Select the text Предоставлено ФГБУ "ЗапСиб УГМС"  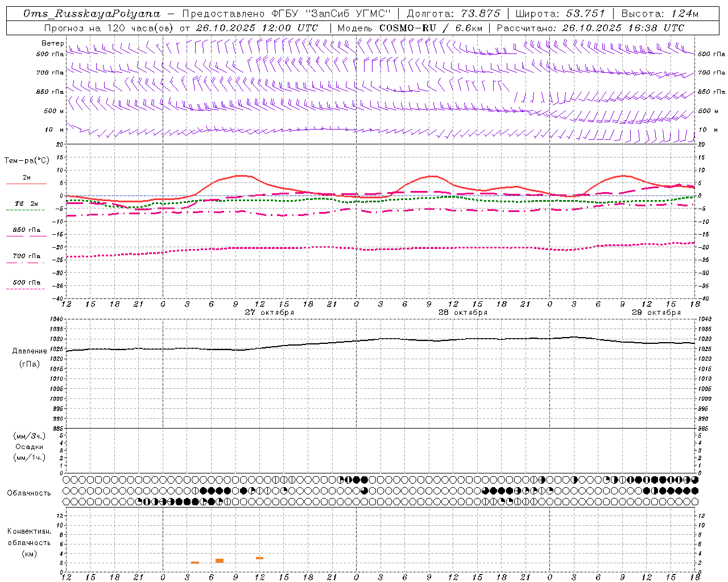287,14
